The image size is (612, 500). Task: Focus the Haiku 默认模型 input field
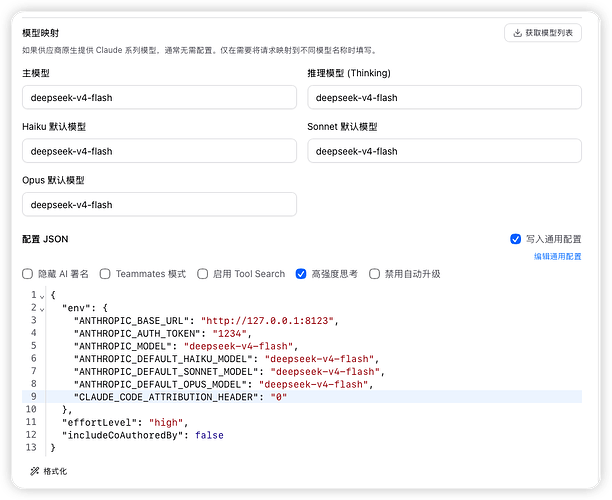pos(159,151)
